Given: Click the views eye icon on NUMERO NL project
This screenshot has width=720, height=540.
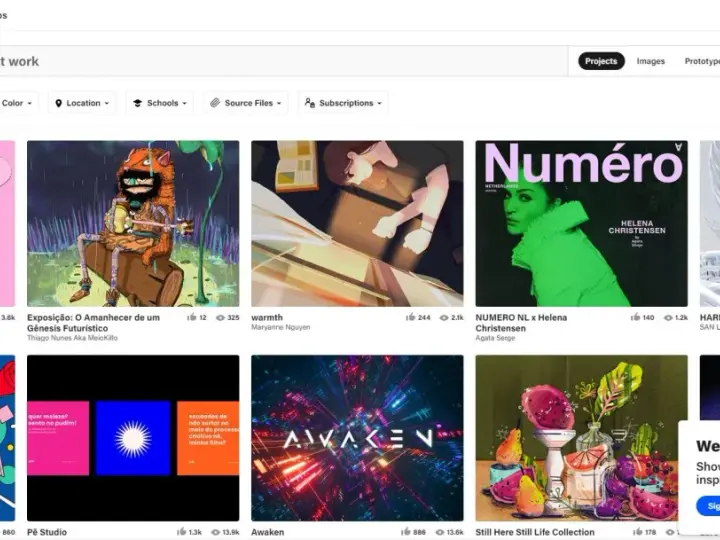Looking at the screenshot, I should pyautogui.click(x=668, y=318).
